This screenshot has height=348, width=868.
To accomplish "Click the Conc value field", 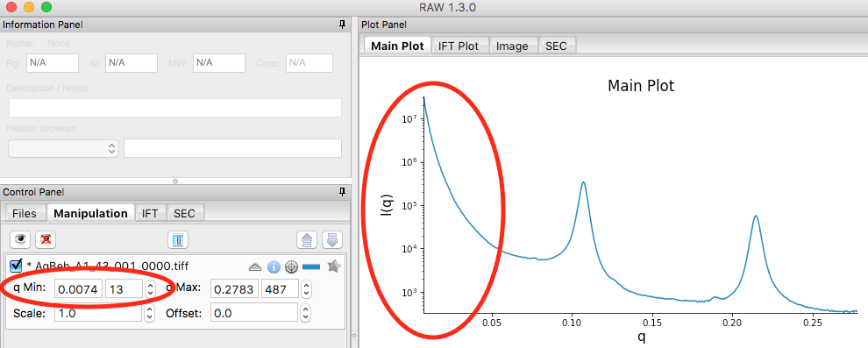I will coord(309,63).
